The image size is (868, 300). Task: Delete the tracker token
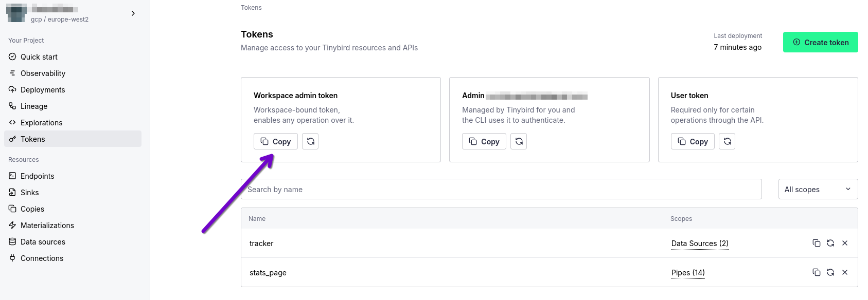845,243
